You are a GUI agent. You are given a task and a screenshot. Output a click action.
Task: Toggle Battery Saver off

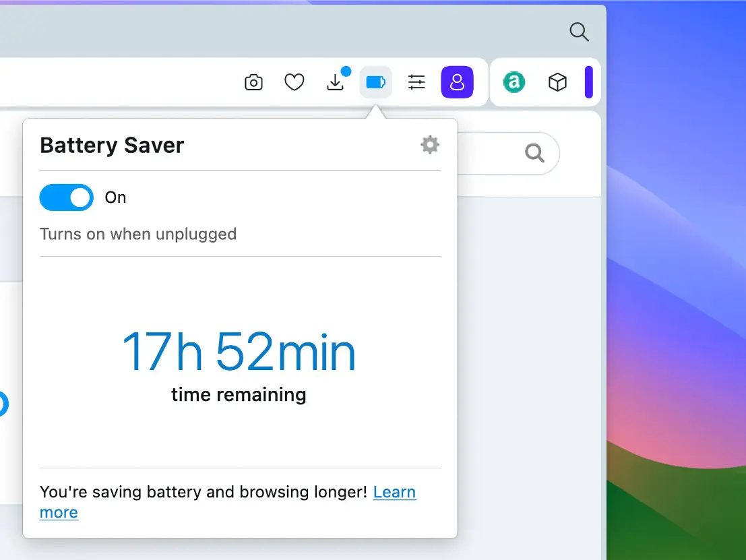click(66, 197)
